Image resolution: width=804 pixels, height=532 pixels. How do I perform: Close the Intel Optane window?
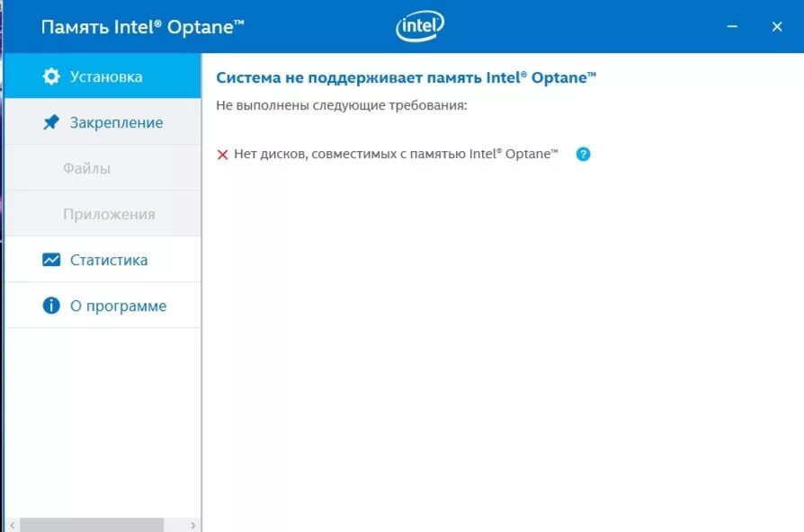tap(777, 26)
